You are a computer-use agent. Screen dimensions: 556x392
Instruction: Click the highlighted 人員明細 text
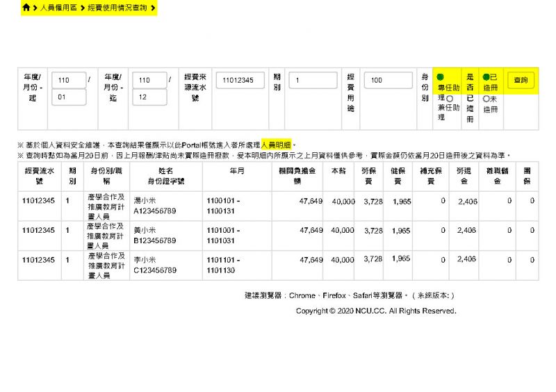click(277, 145)
